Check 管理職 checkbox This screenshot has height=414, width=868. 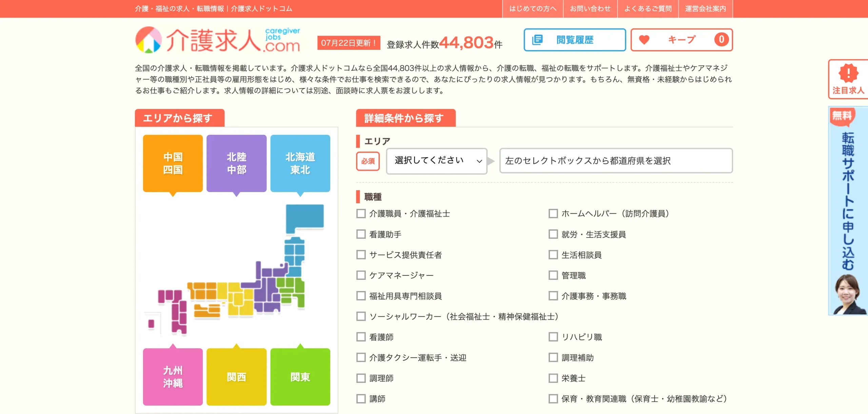click(553, 275)
